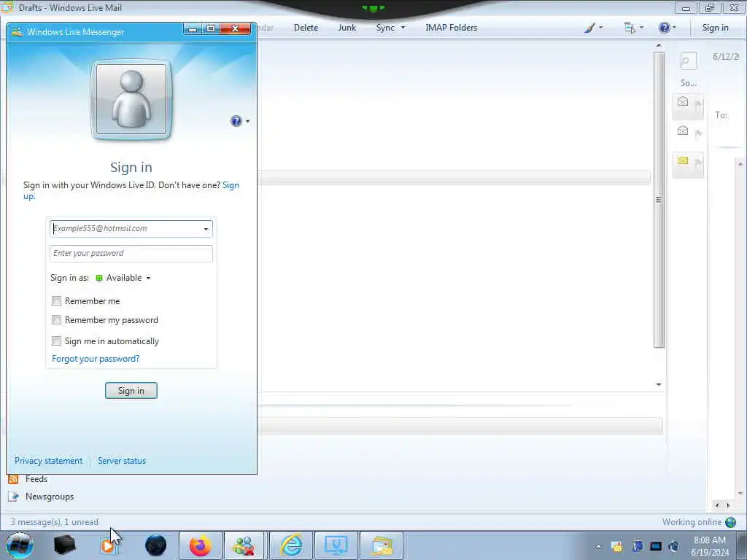The image size is (747, 560).
Task: Open the Server status link
Action: pyautogui.click(x=122, y=461)
